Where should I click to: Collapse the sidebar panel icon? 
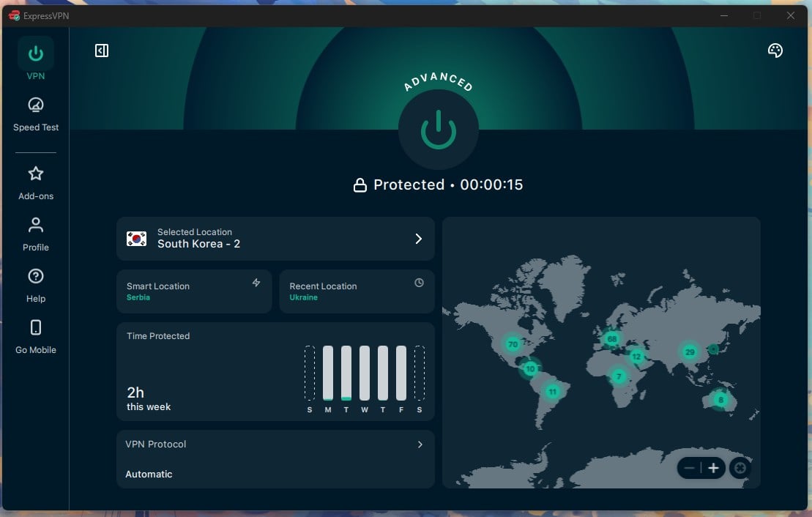tap(102, 51)
